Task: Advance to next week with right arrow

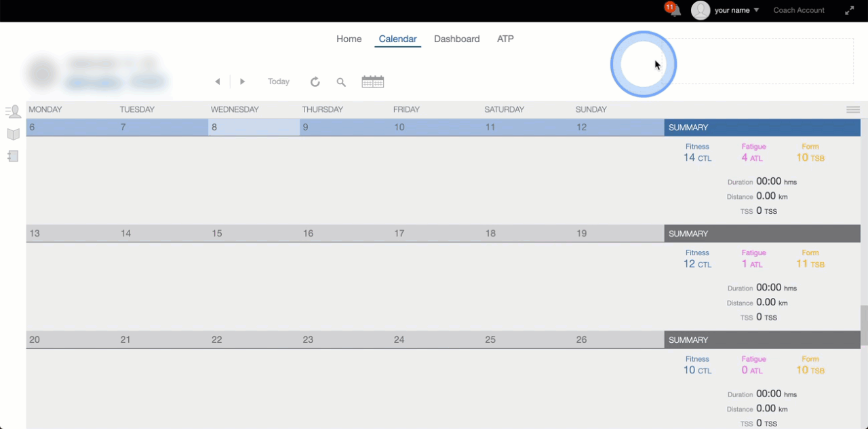Action: pyautogui.click(x=242, y=81)
